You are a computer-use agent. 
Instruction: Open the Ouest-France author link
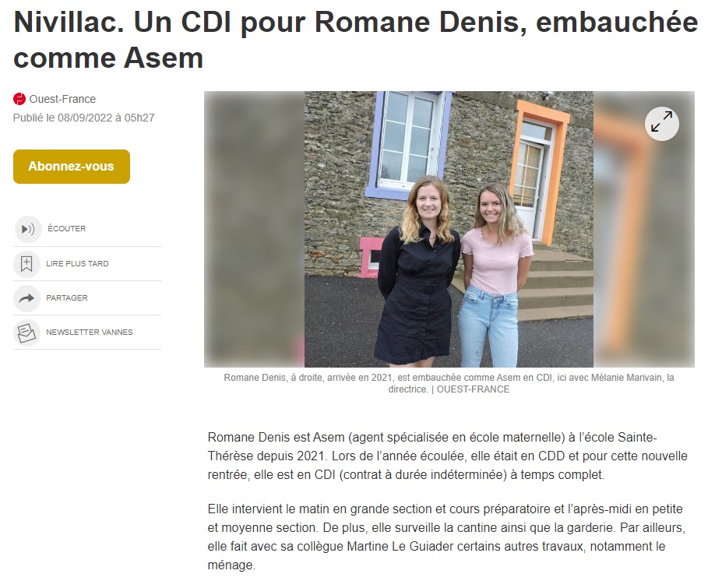coord(62,99)
